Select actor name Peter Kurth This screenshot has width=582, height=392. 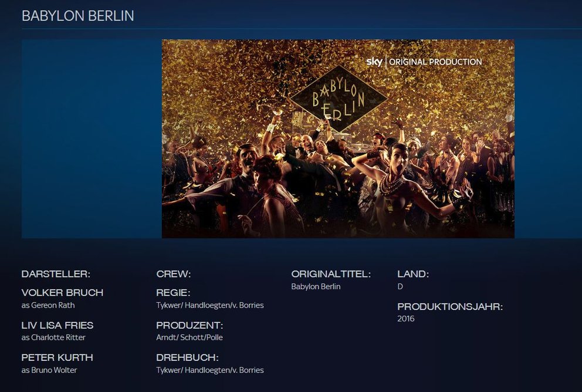pyautogui.click(x=57, y=357)
